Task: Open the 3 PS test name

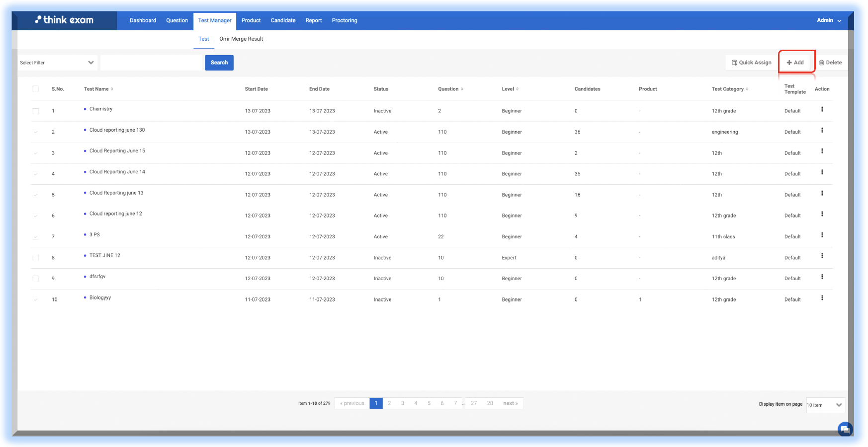Action: click(94, 234)
